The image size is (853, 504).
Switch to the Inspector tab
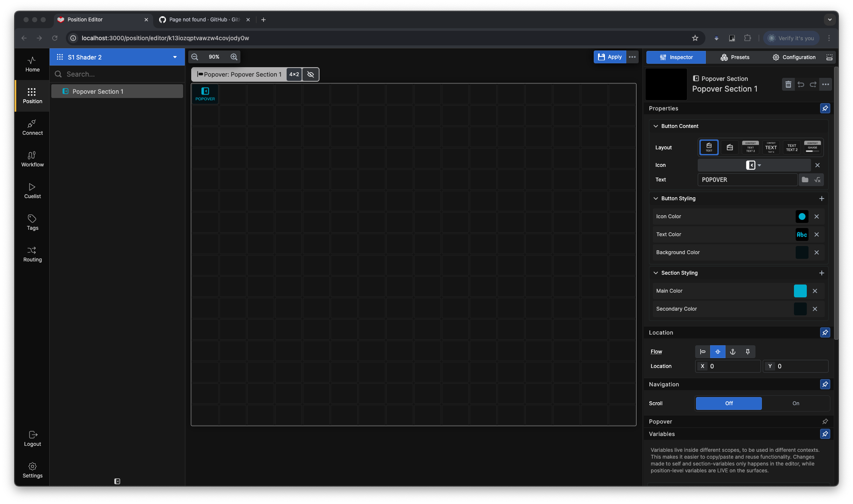pyautogui.click(x=676, y=57)
